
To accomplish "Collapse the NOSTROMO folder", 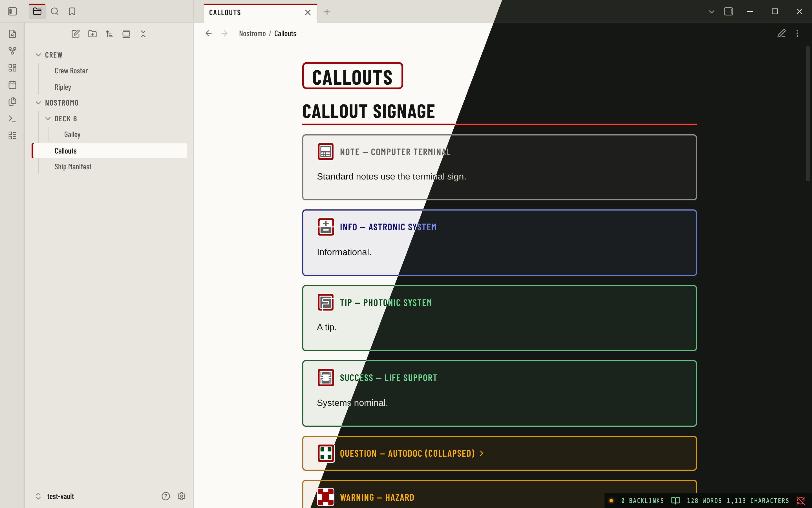I will pos(110,103).
